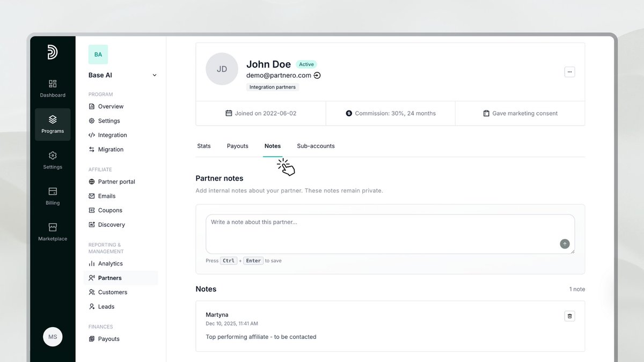Viewport: 644px width, 362px height.
Task: Click the Integration code brackets icon
Action: click(x=92, y=135)
